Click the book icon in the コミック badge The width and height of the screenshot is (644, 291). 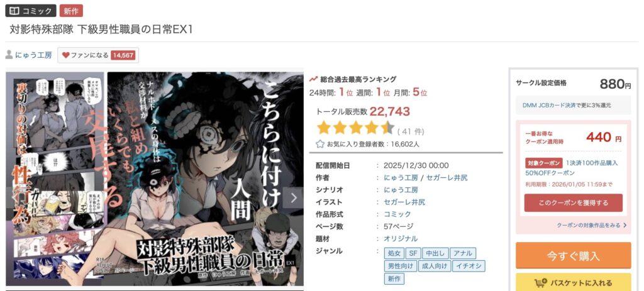pos(14,11)
